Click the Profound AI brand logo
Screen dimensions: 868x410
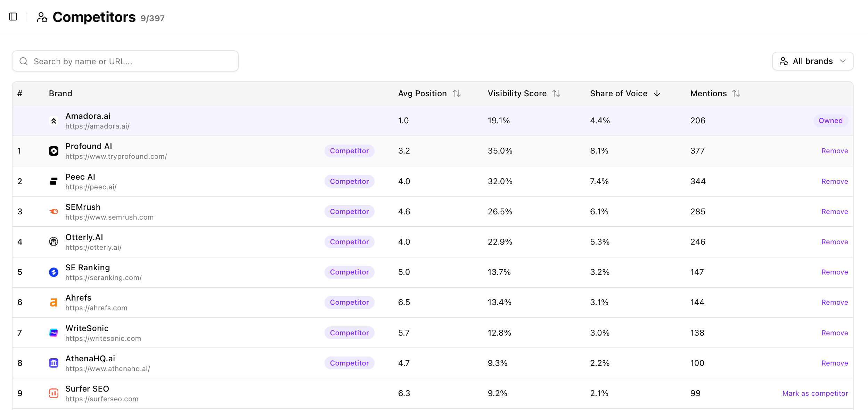click(x=54, y=151)
